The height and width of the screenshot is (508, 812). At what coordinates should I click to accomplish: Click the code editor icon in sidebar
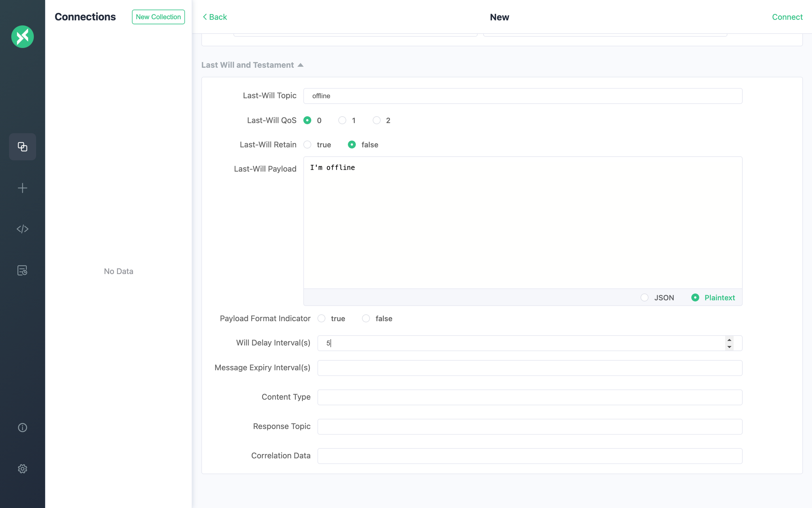[22, 229]
